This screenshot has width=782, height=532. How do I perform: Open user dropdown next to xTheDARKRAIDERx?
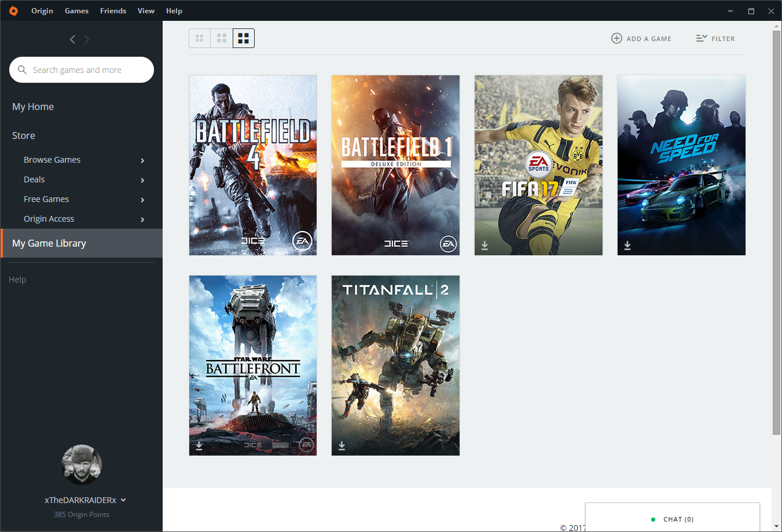click(123, 500)
